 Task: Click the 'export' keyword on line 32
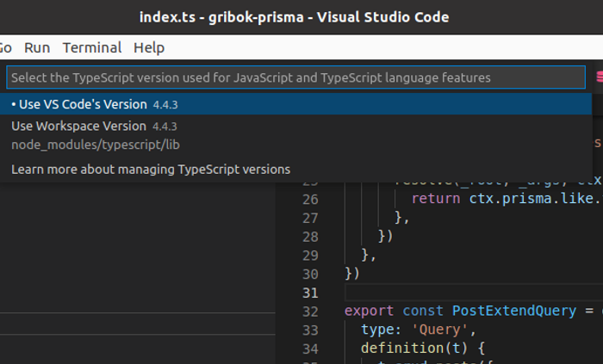tap(369, 311)
